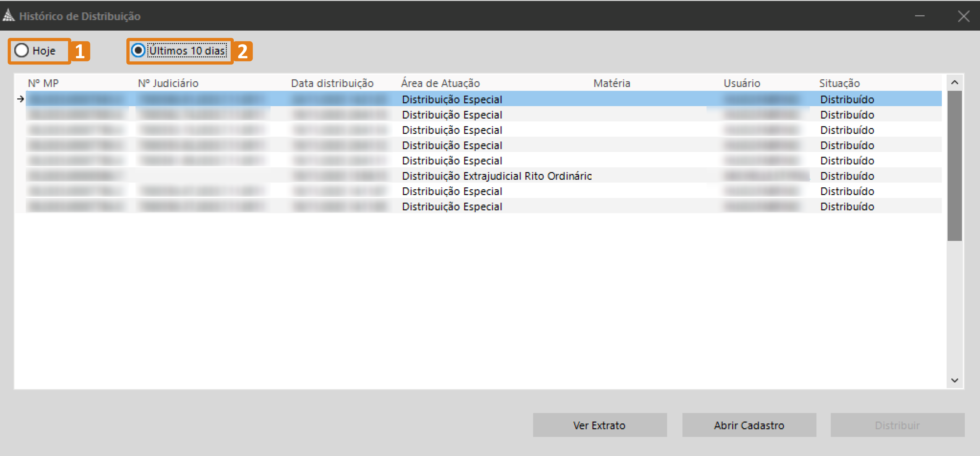Select the Últimos 10 dias radio option
This screenshot has width=980, height=456.
tap(138, 51)
